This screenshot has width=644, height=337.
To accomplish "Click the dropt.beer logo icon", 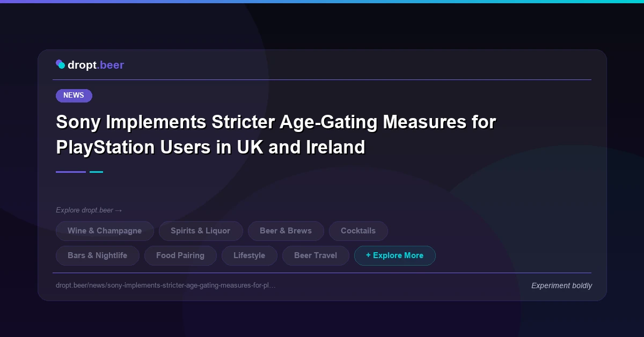I will coord(61,64).
